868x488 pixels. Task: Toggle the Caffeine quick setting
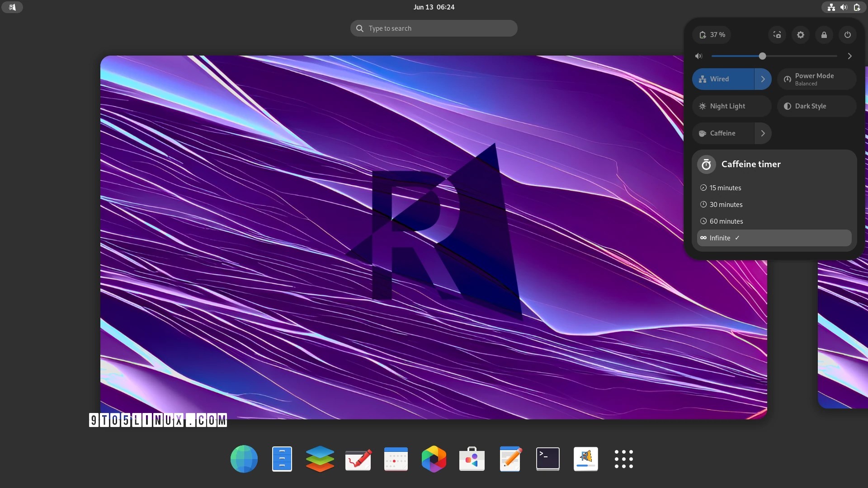coord(723,133)
